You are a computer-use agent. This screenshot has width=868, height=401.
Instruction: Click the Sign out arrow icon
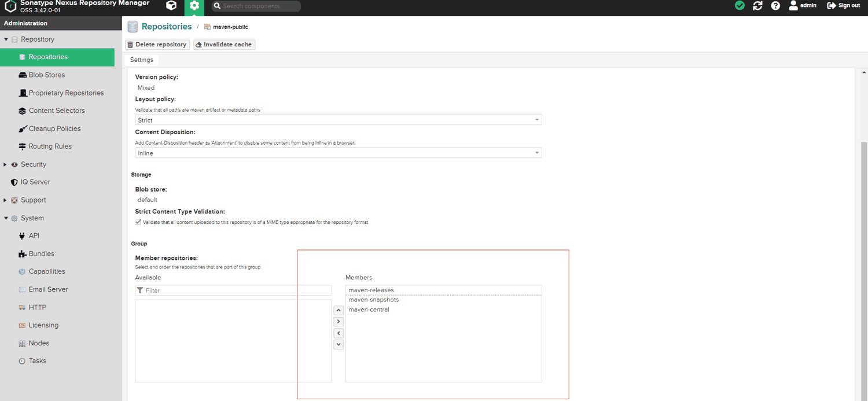[x=831, y=5]
